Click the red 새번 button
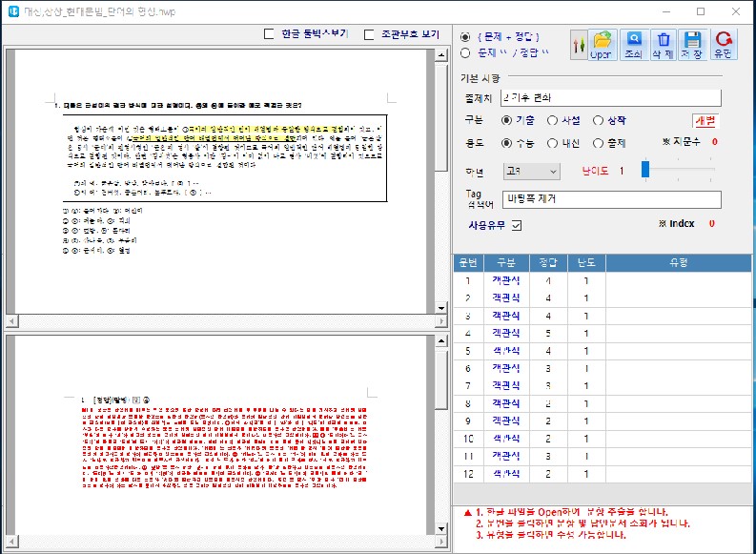The width and height of the screenshot is (756, 554). [x=705, y=121]
